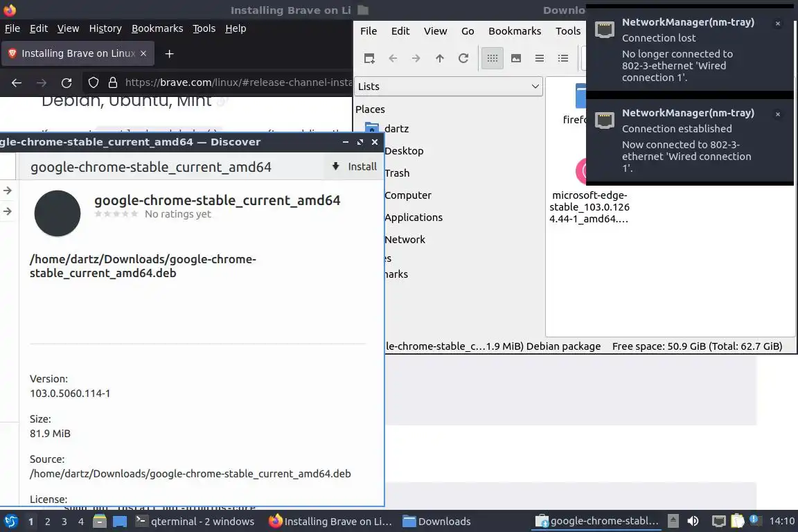798x532 pixels.
Task: Open Tools menu in file manager
Action: (x=568, y=31)
